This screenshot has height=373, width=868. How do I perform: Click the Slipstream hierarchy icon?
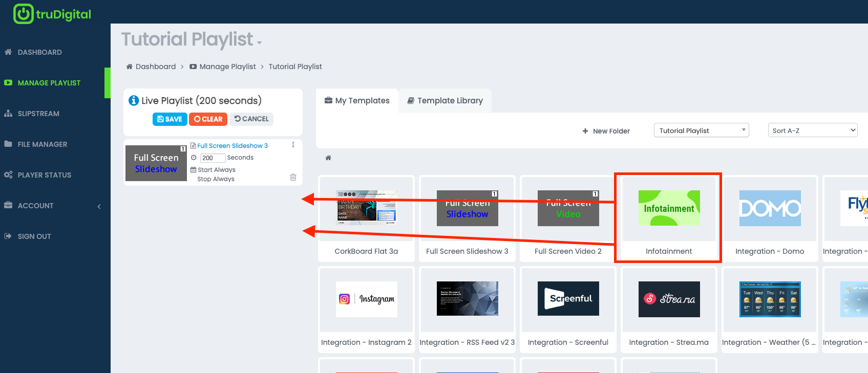tap(8, 113)
